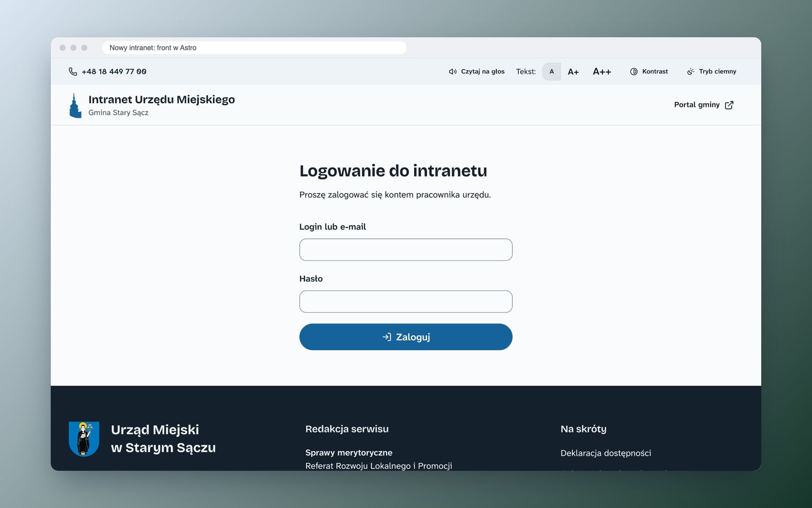Click 'Sprawy merytoryczne' footer text
812x508 pixels.
tap(349, 453)
